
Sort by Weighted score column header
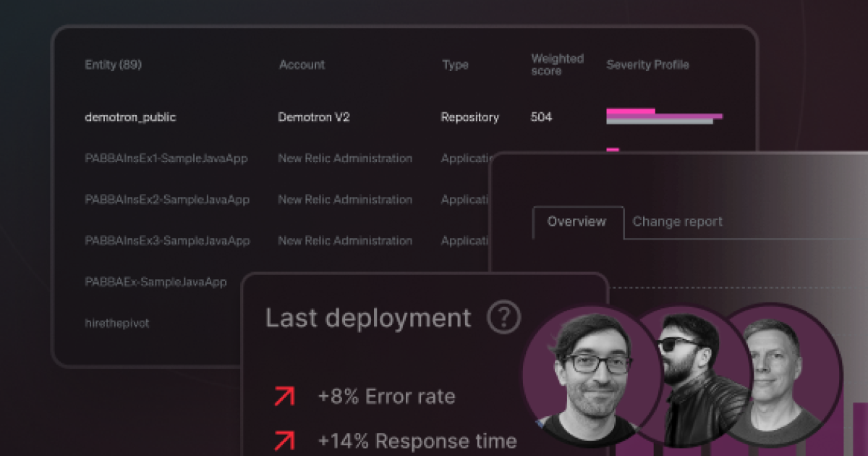pos(557,64)
